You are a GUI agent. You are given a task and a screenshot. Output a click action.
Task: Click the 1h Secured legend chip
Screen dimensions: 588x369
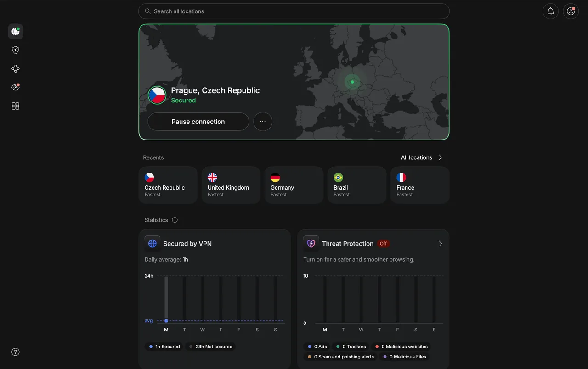tap(164, 347)
